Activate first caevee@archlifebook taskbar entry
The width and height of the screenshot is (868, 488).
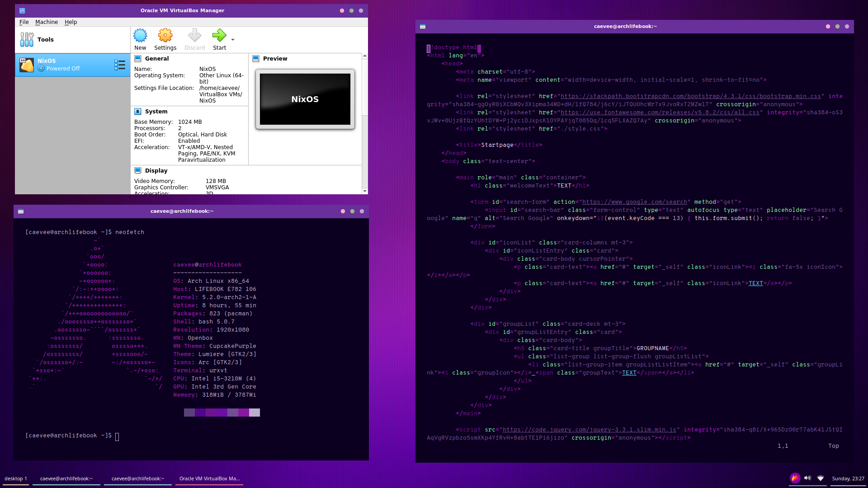click(66, 479)
